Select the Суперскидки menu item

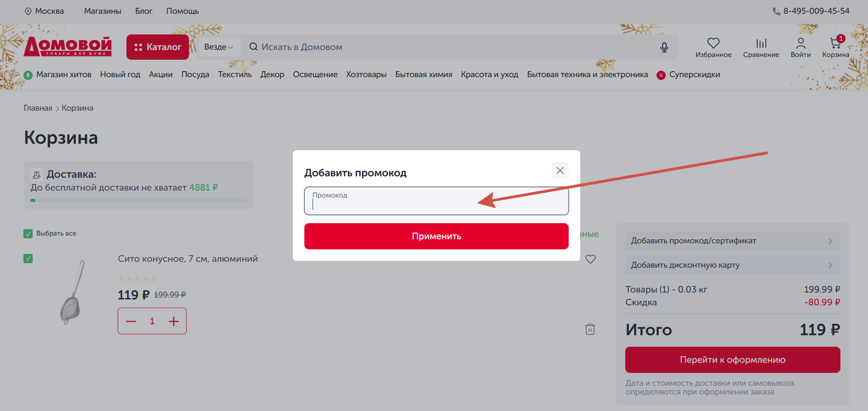(x=694, y=74)
